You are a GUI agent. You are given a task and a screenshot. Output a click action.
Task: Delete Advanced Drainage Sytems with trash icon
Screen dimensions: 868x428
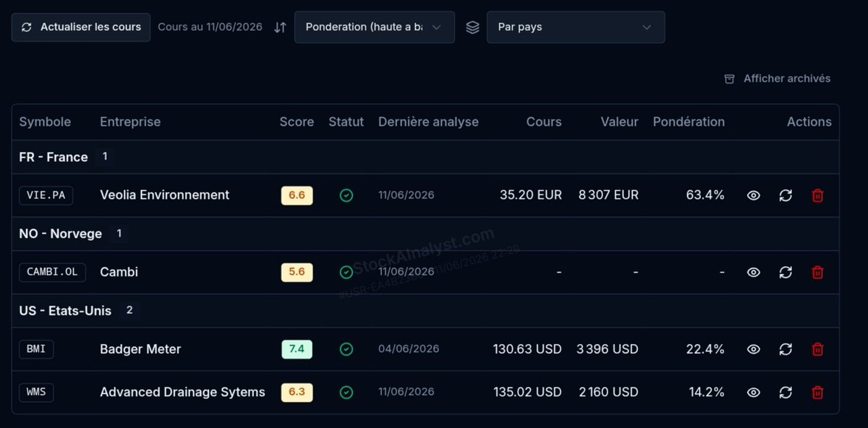pyautogui.click(x=817, y=392)
